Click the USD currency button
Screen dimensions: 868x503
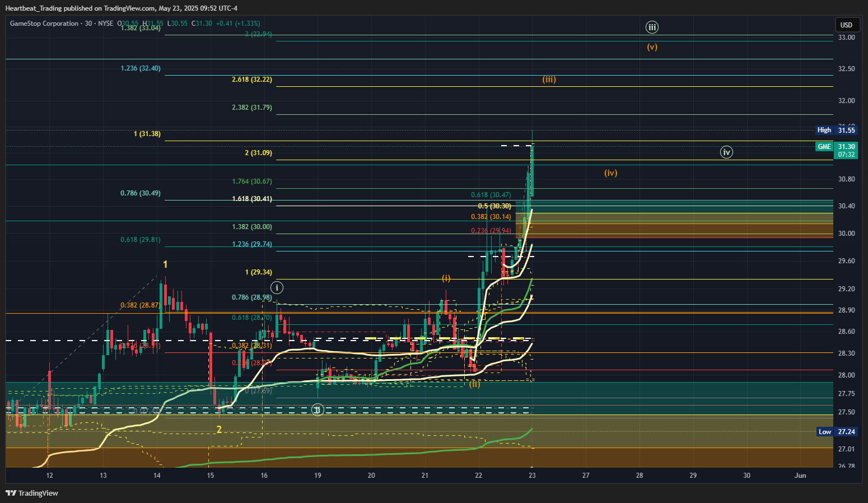pos(846,25)
